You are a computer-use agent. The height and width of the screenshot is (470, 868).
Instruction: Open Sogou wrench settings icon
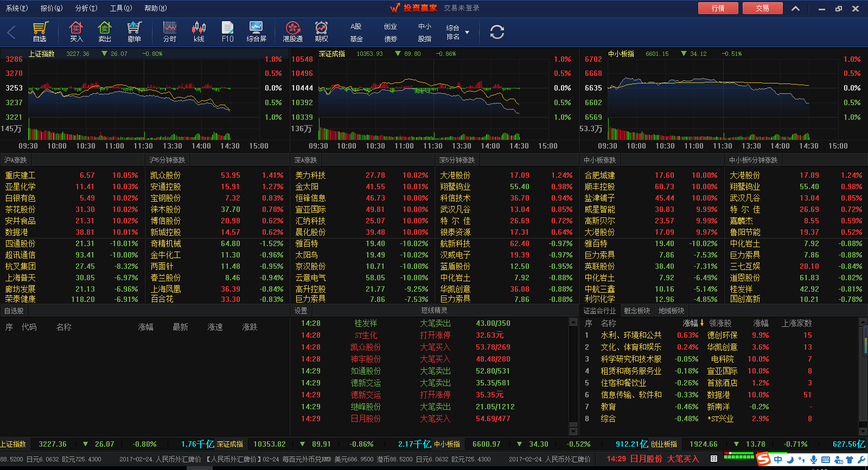861,460
